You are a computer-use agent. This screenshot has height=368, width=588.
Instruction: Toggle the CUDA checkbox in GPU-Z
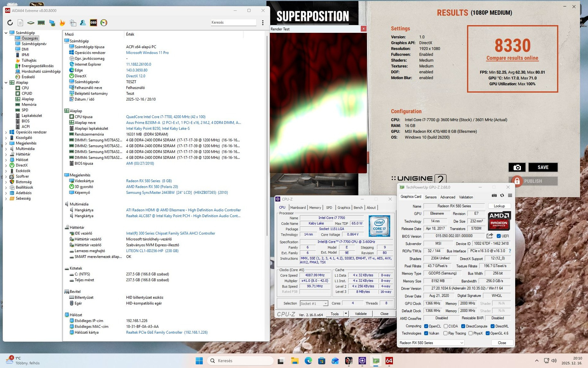point(445,326)
